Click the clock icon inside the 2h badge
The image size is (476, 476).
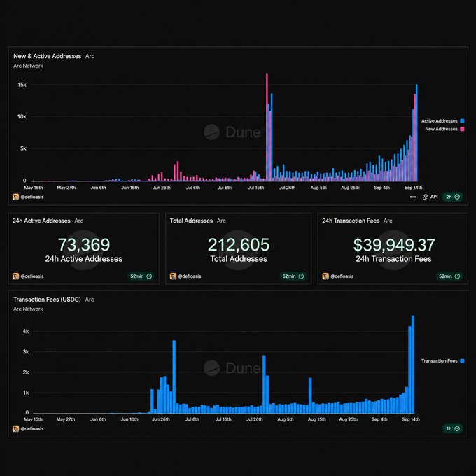(457, 197)
